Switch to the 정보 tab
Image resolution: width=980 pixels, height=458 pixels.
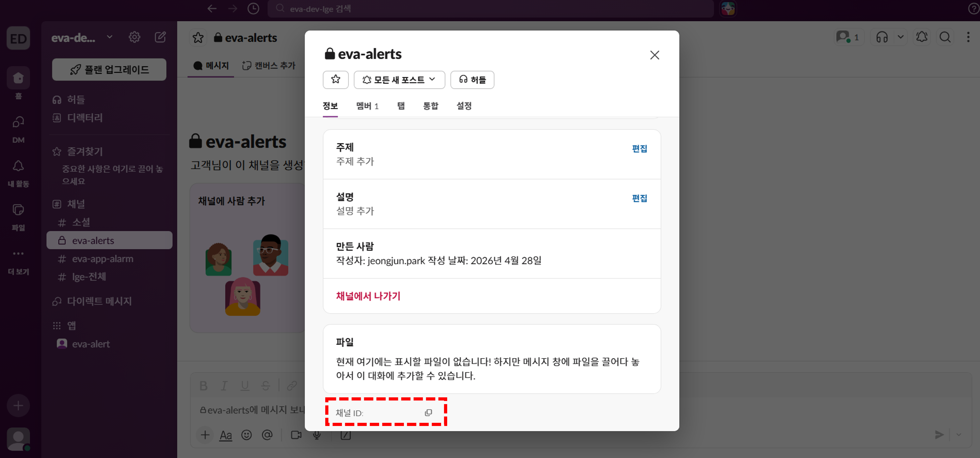(x=330, y=106)
